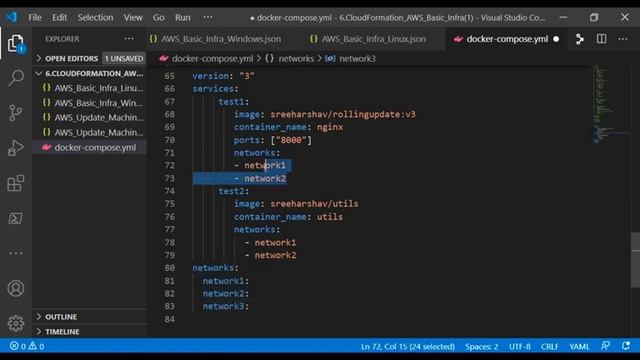Open notifications bell in status bar
This screenshot has width=640, height=360.
click(x=625, y=346)
